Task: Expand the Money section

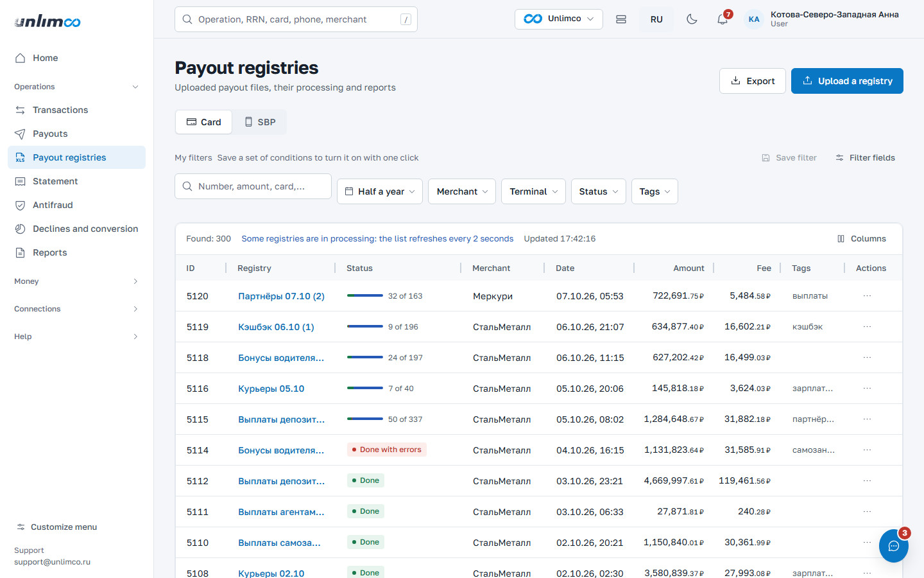Action: pos(76,281)
